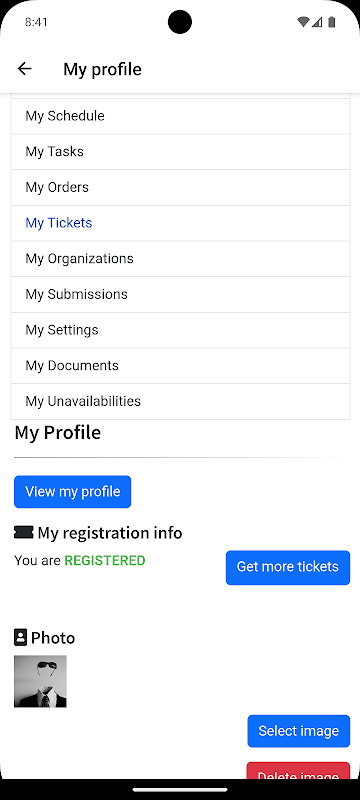Click the View my profile button
The height and width of the screenshot is (800, 360).
click(72, 492)
